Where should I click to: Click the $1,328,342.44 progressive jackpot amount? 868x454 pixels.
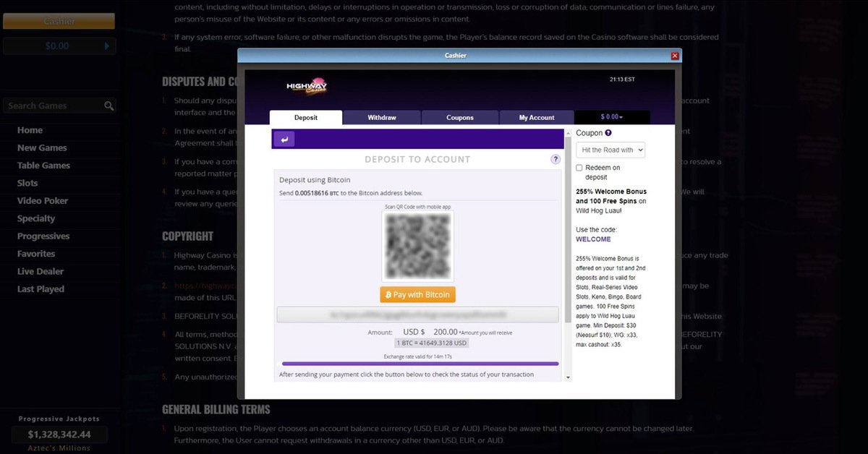pyautogui.click(x=59, y=434)
